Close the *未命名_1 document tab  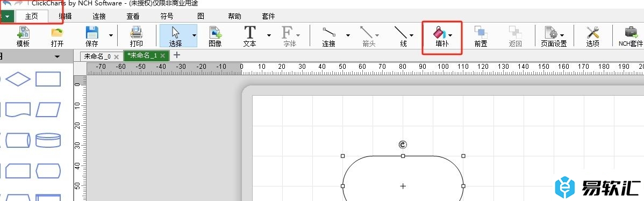[163, 55]
